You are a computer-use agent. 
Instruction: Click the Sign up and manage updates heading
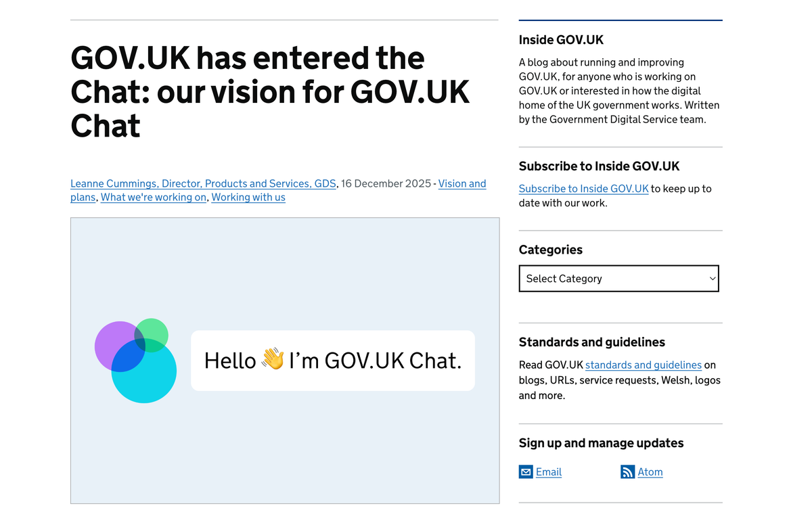(x=601, y=442)
